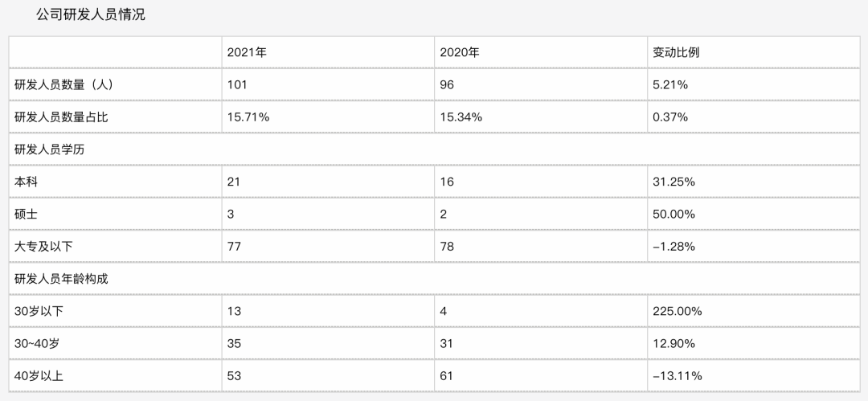
Task: Select the 2021年 column header
Action: click(246, 52)
